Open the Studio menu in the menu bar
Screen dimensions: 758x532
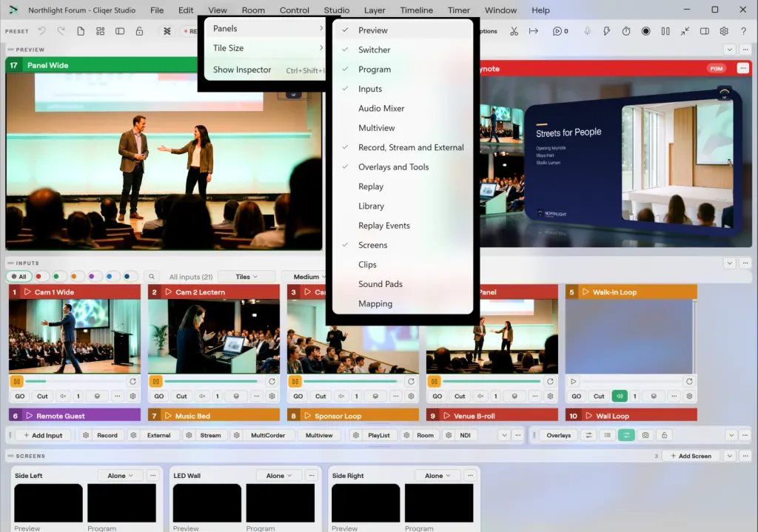[337, 10]
